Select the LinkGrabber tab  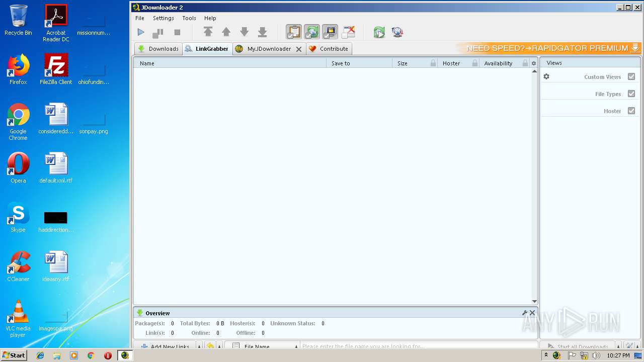click(x=207, y=49)
